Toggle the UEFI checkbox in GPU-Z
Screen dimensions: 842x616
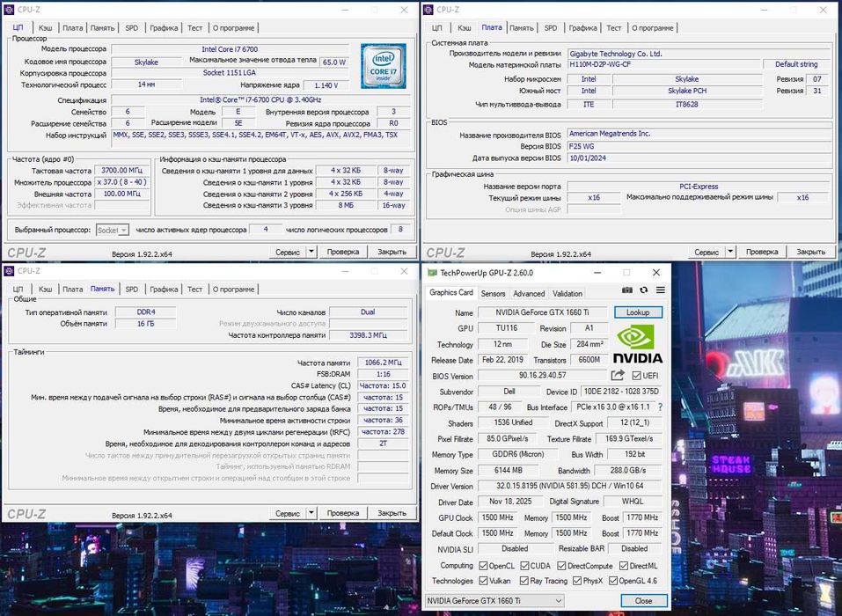(x=636, y=376)
